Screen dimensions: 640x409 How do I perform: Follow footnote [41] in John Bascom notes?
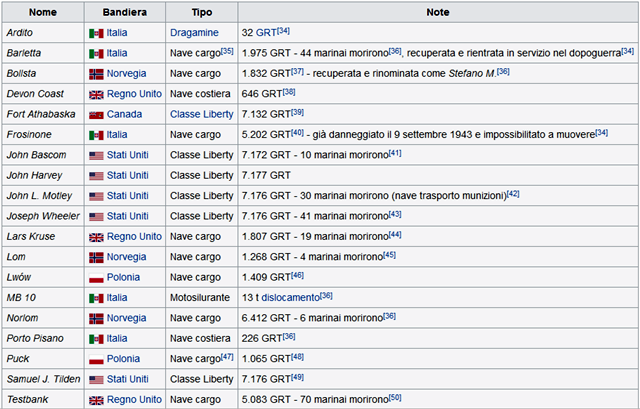click(x=395, y=153)
